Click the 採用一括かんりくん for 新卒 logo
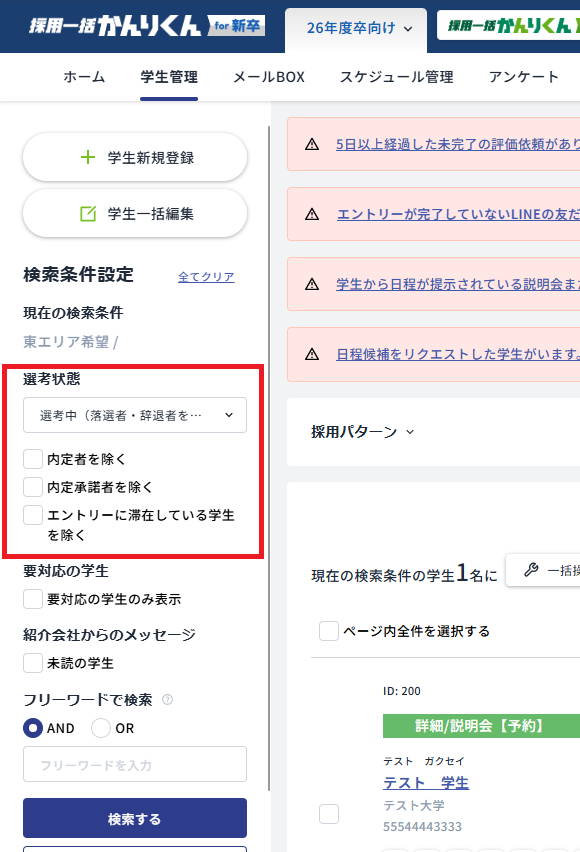This screenshot has height=852, width=580. pos(147,26)
